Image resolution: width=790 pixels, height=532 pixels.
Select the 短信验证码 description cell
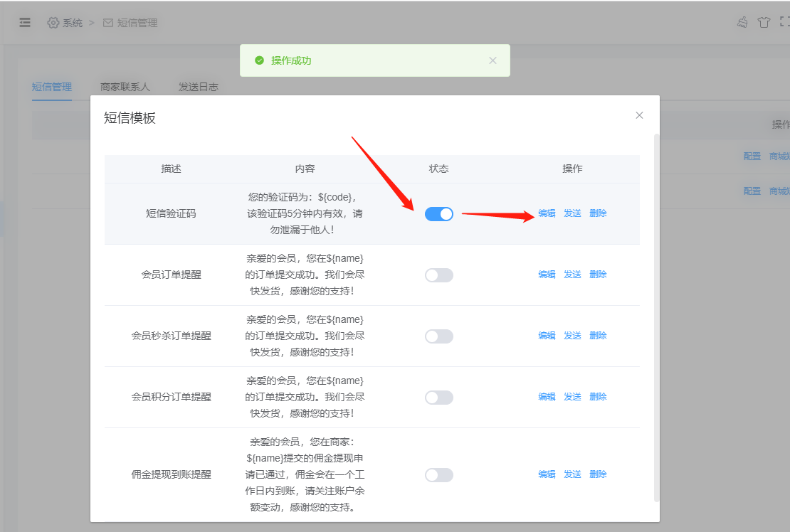pos(172,213)
